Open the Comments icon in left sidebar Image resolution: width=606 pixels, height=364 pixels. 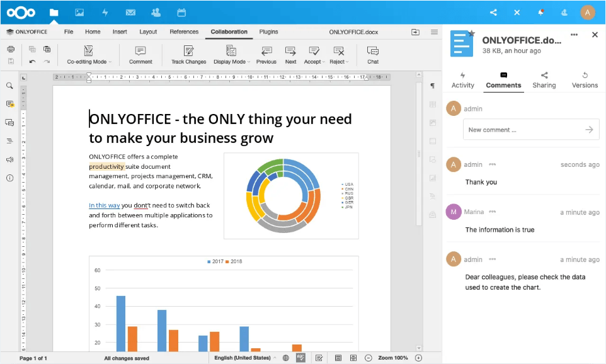coord(10,104)
